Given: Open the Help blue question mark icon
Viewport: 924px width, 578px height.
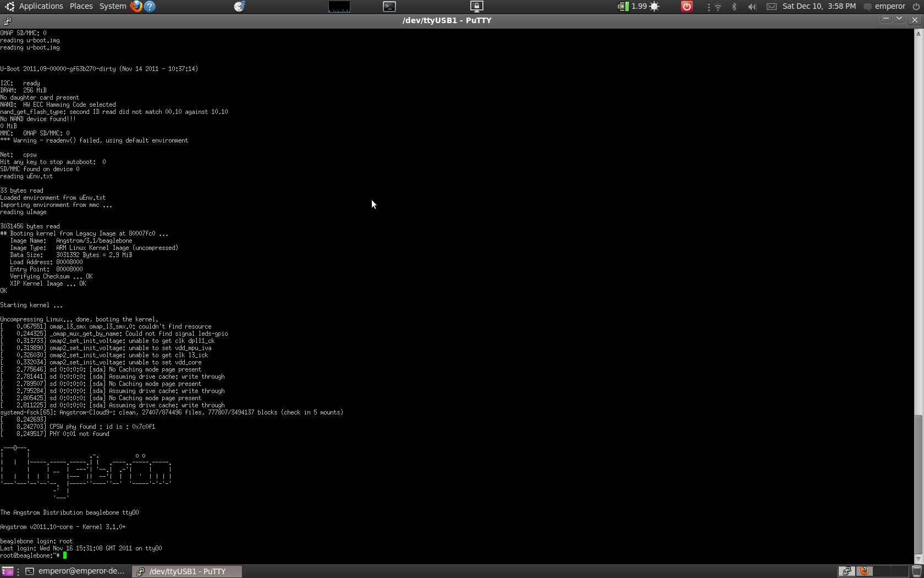Looking at the screenshot, I should click(x=150, y=6).
